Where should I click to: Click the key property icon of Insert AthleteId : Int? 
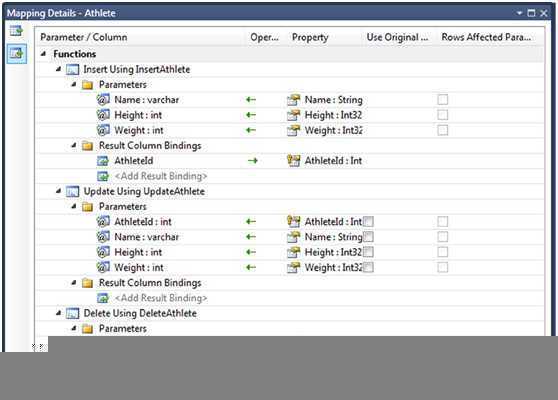pyautogui.click(x=294, y=161)
